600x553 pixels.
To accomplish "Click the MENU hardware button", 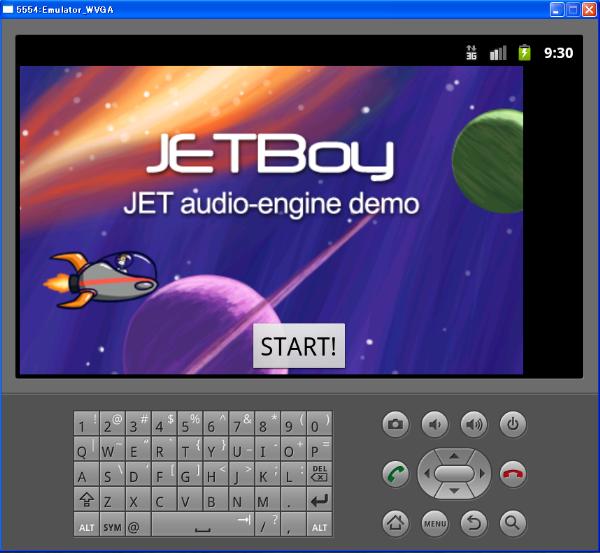I will tap(435, 523).
